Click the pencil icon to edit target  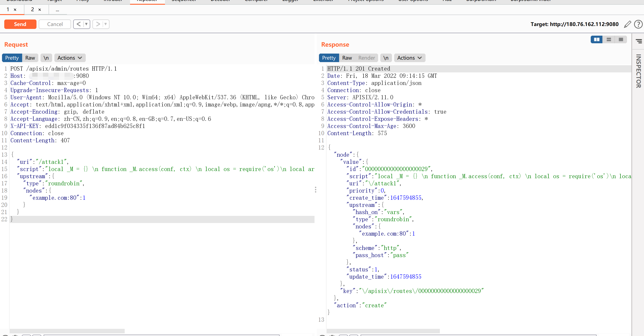click(627, 24)
